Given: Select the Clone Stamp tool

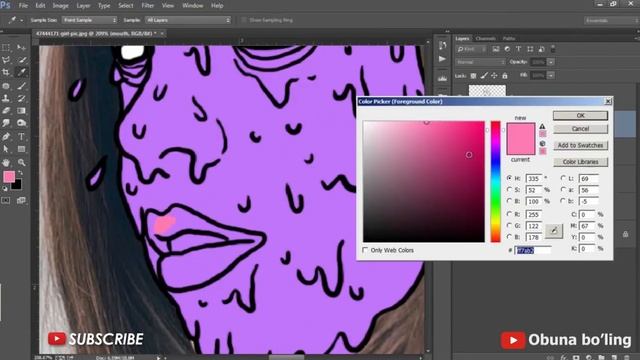Looking at the screenshot, I should point(6,98).
